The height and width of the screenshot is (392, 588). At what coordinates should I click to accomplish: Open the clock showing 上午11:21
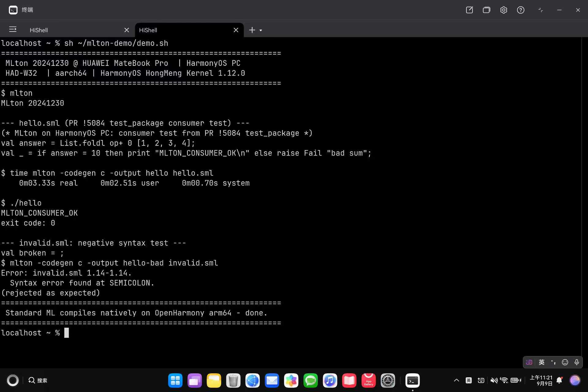click(541, 380)
